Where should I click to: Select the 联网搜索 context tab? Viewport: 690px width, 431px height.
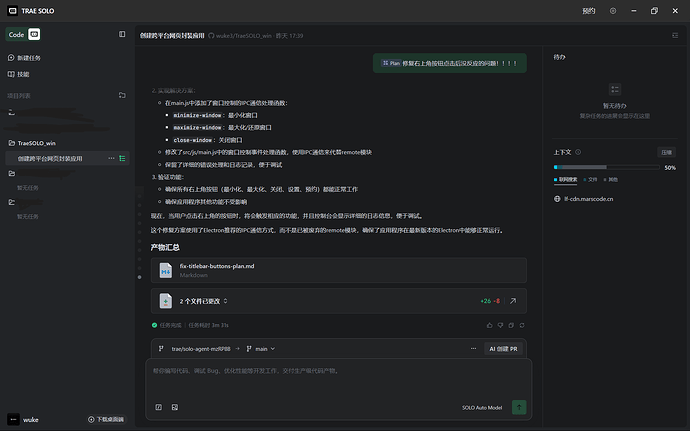(565, 180)
